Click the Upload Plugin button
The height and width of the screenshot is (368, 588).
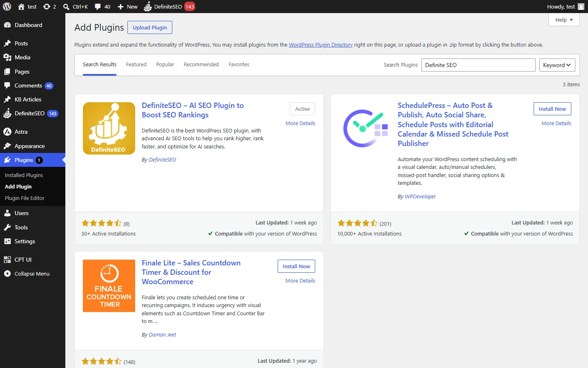150,27
